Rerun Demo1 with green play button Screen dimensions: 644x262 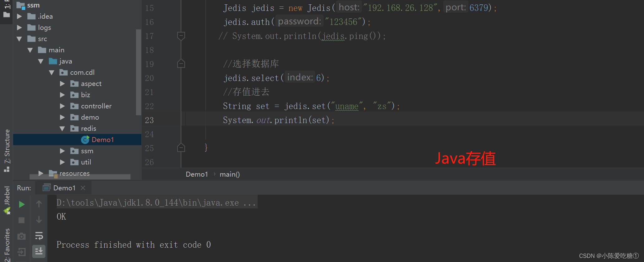21,204
